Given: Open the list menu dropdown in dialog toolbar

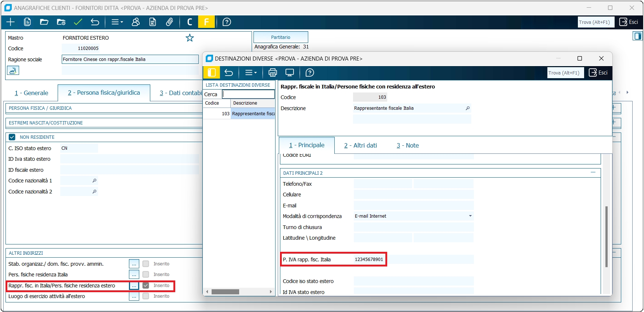Looking at the screenshot, I should click(251, 73).
